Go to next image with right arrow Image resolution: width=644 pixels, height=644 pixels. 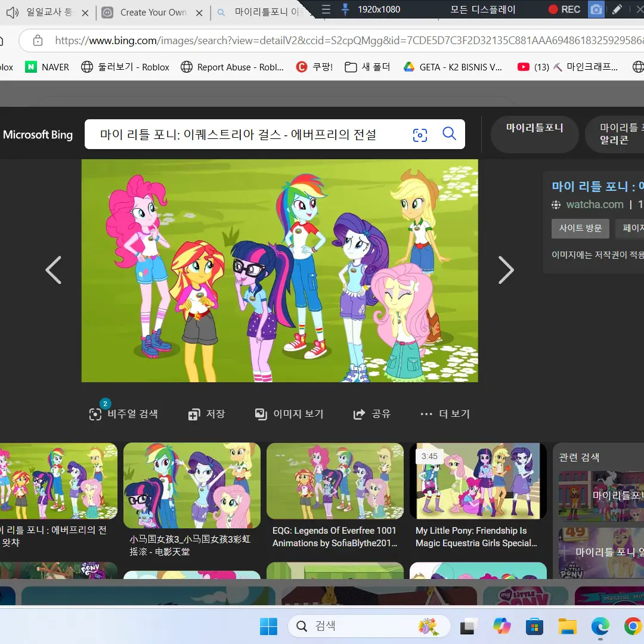(506, 270)
